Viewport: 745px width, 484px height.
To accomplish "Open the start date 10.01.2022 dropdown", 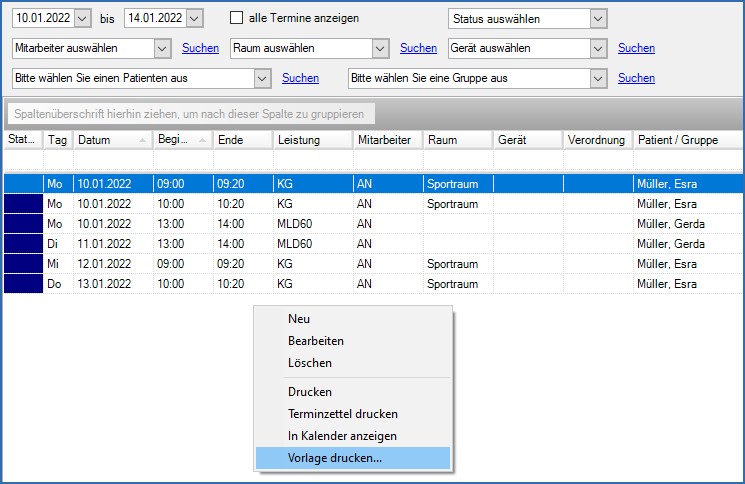I will [82, 19].
